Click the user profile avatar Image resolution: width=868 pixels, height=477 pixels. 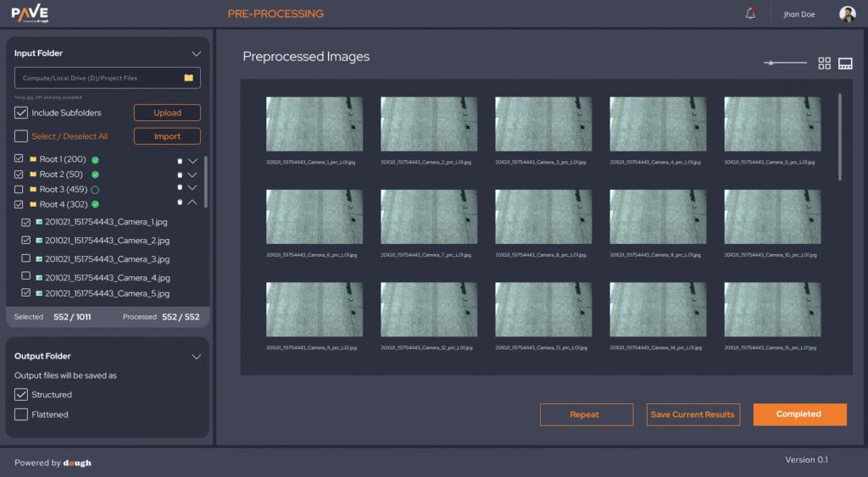click(x=847, y=14)
